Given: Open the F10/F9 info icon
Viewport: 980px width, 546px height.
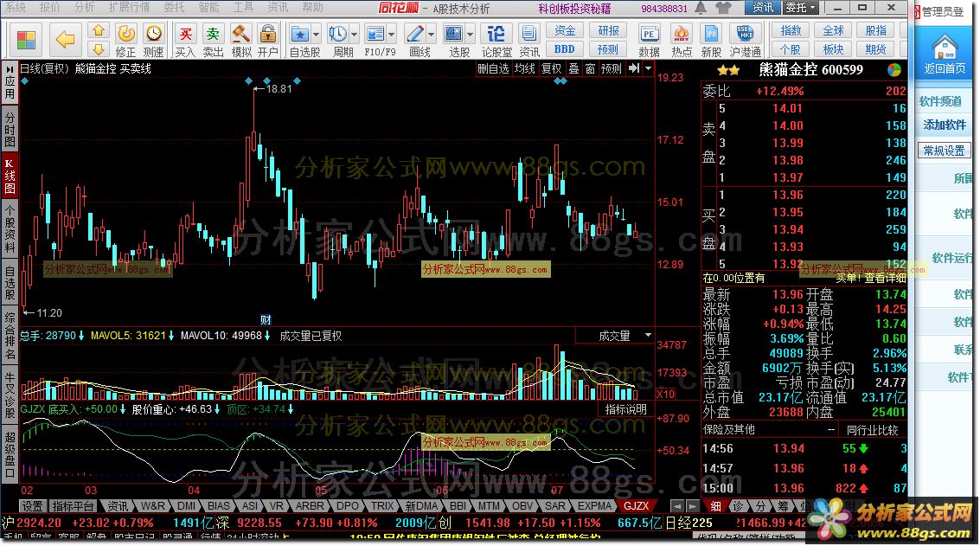Looking at the screenshot, I should coord(375,34).
